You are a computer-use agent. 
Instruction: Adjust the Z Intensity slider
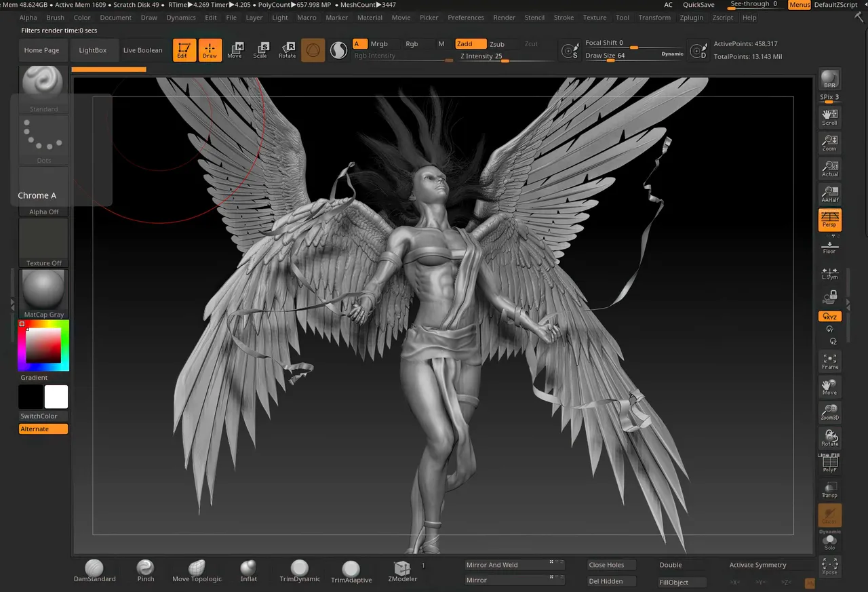click(507, 57)
